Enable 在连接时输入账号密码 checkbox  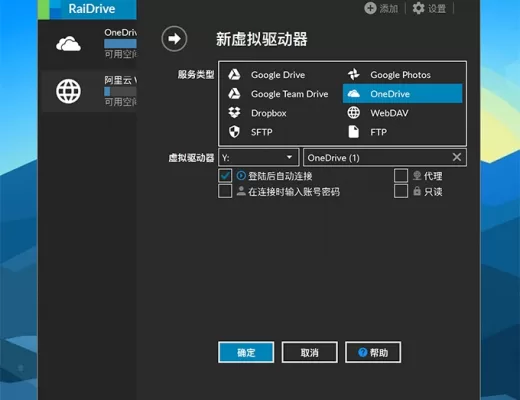(225, 191)
